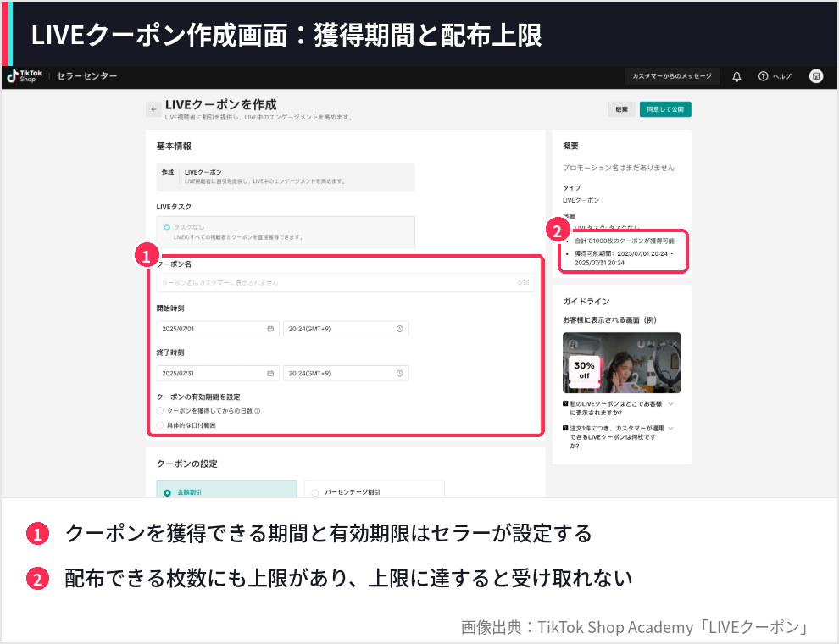Screen dimensions: 839x644
Task: Click 合計で1000枚のクーポンが獲得可能 text
Action: (x=624, y=241)
